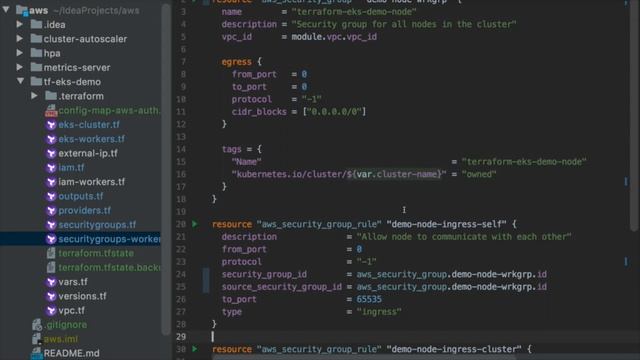Open outputs.tf in the project tree
The width and height of the screenshot is (640, 360).
tap(81, 196)
